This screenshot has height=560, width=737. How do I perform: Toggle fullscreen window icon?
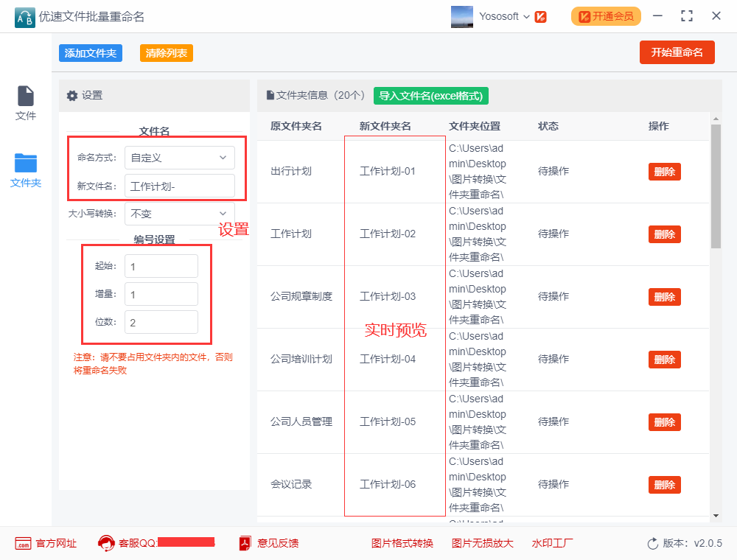(687, 16)
